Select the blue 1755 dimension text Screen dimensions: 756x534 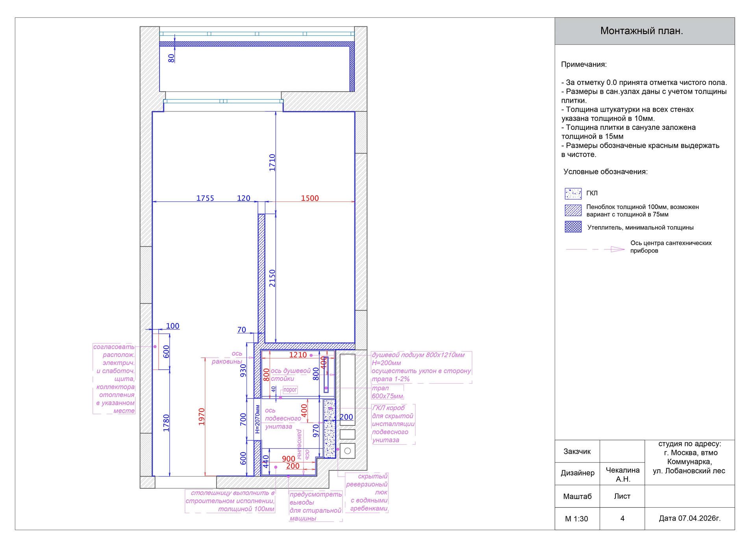coord(205,198)
